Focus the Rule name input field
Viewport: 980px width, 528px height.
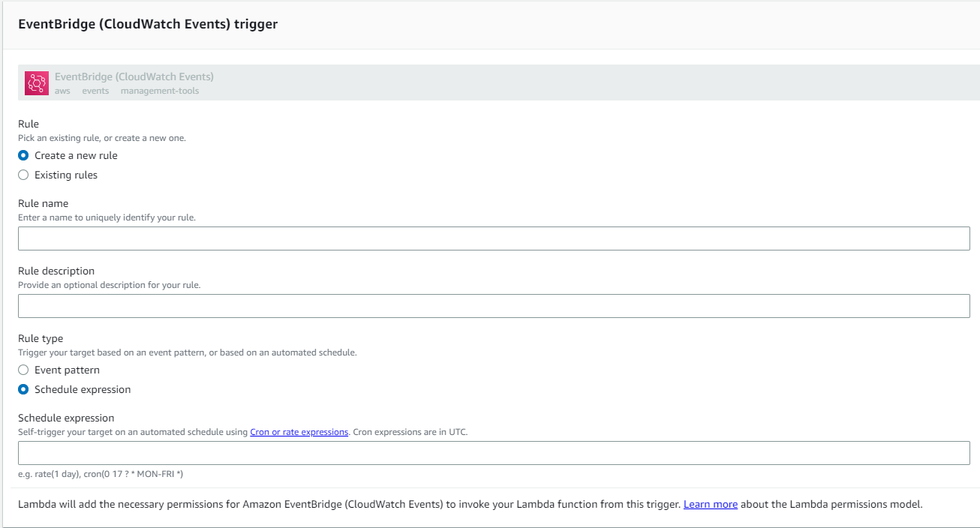point(494,238)
